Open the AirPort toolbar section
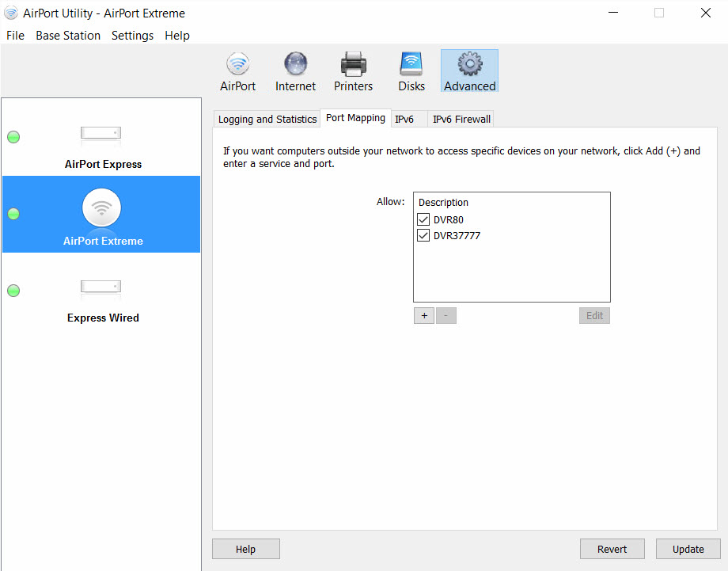 pyautogui.click(x=237, y=71)
